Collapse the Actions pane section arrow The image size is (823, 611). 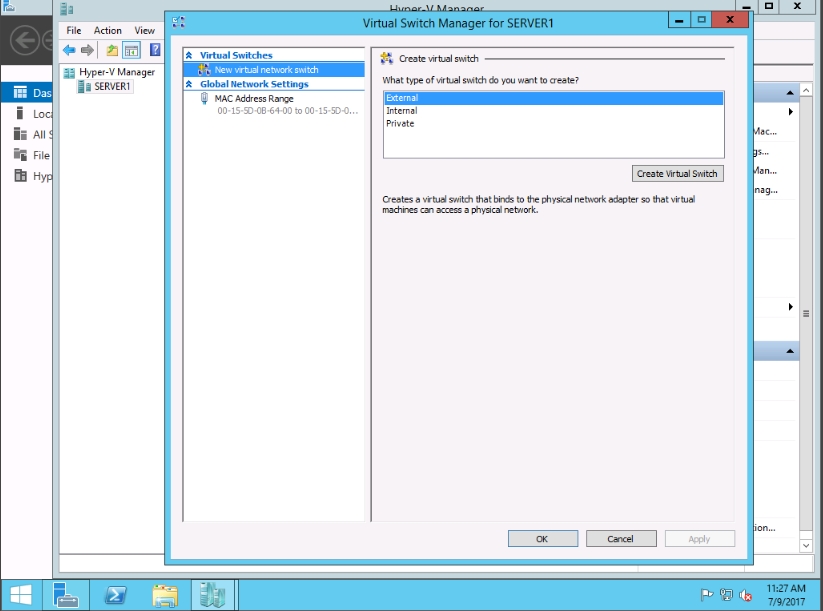(x=791, y=93)
